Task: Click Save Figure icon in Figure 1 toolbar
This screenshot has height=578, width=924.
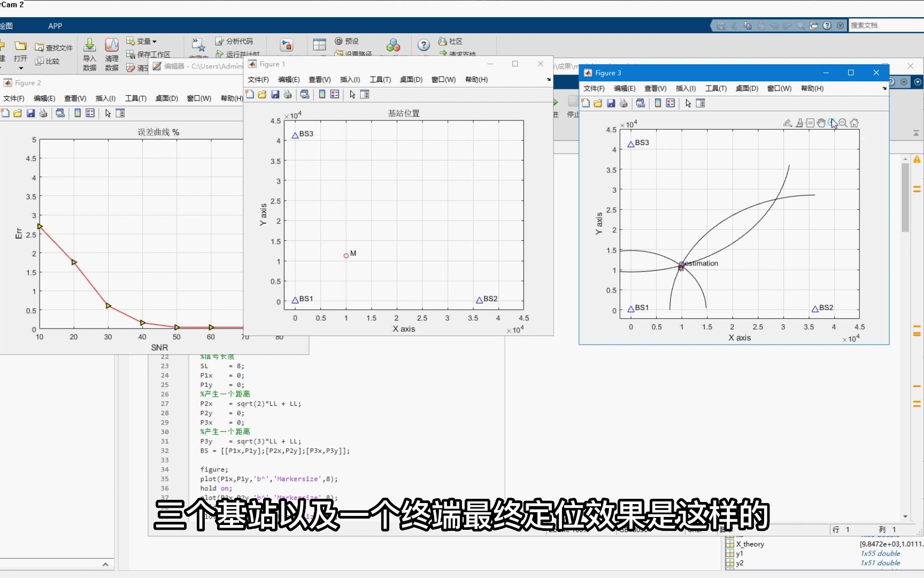Action: click(275, 94)
